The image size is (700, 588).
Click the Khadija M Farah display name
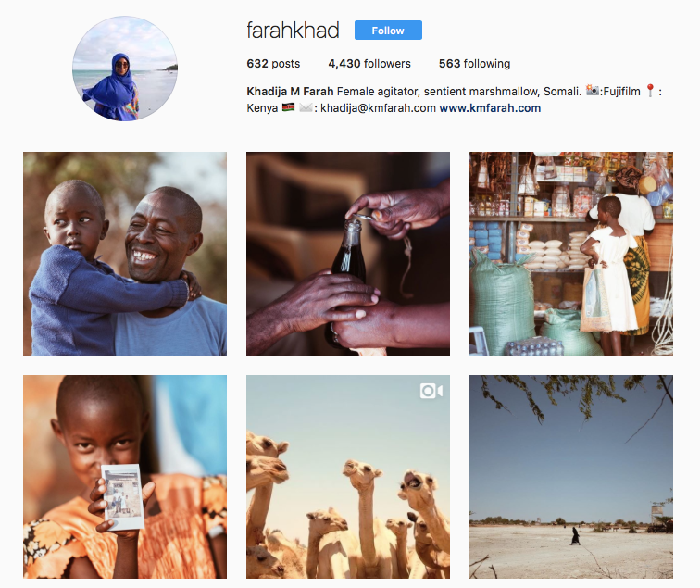pyautogui.click(x=290, y=92)
